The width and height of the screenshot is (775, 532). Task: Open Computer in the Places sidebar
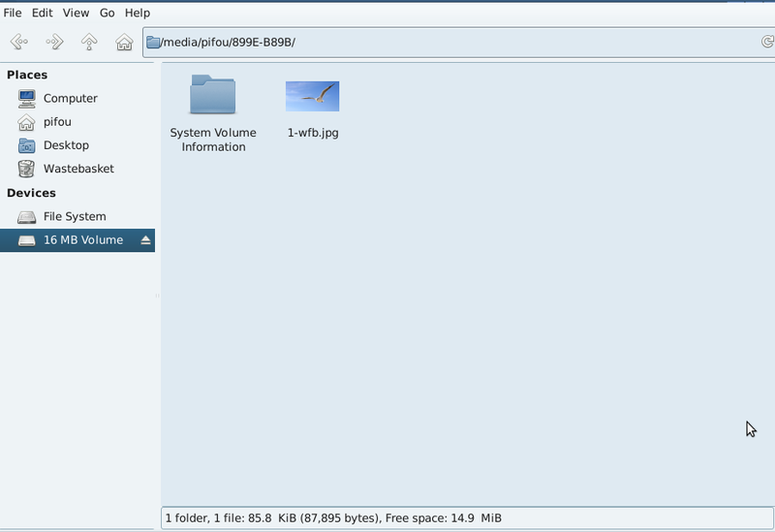coord(70,98)
